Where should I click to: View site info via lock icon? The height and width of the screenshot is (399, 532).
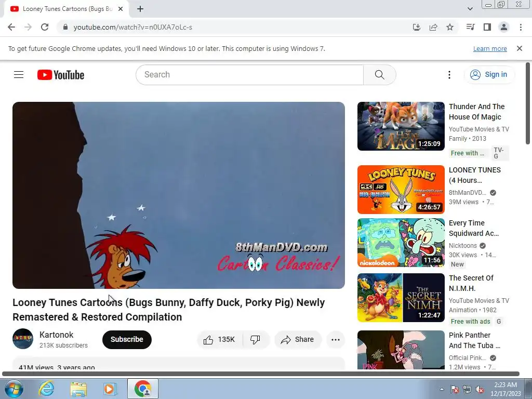pos(65,27)
